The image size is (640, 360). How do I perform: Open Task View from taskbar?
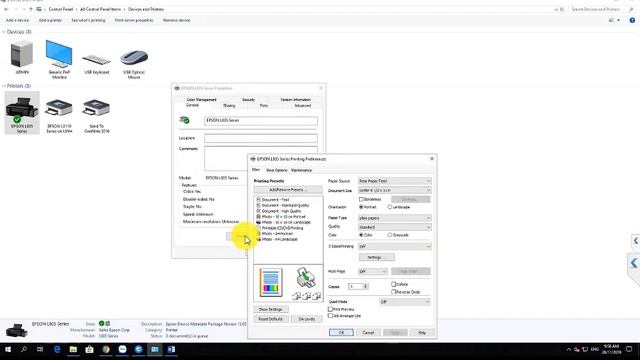click(x=40, y=349)
